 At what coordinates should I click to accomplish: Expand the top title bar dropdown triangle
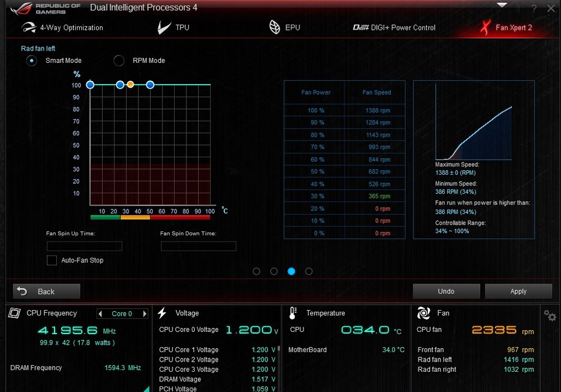pyautogui.click(x=502, y=5)
